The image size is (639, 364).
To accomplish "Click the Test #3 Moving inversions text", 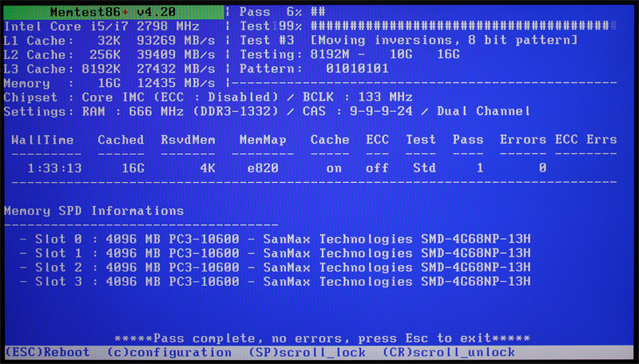I will tap(408, 40).
